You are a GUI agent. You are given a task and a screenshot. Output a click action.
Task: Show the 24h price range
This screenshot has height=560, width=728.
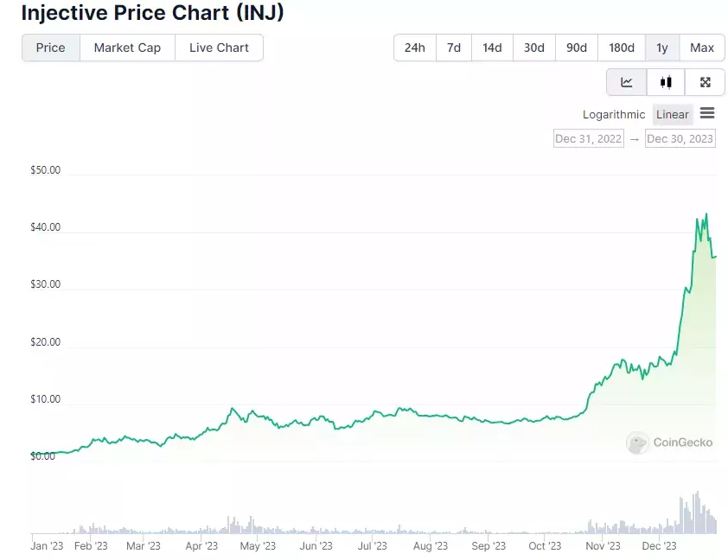click(415, 48)
